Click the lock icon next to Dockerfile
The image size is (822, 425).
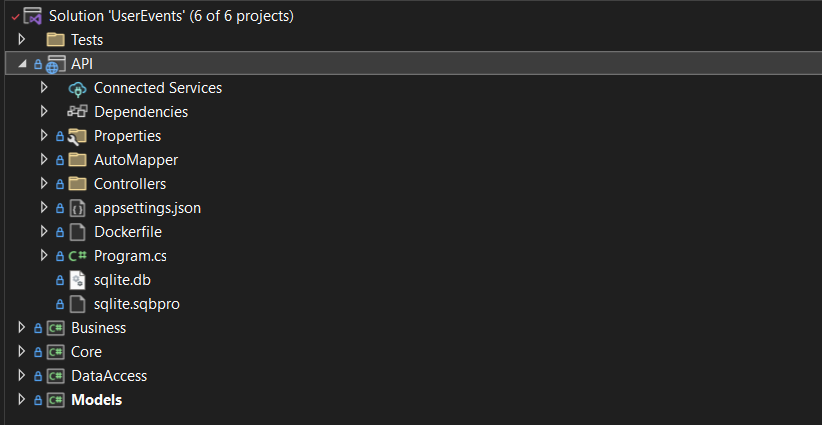coord(60,232)
